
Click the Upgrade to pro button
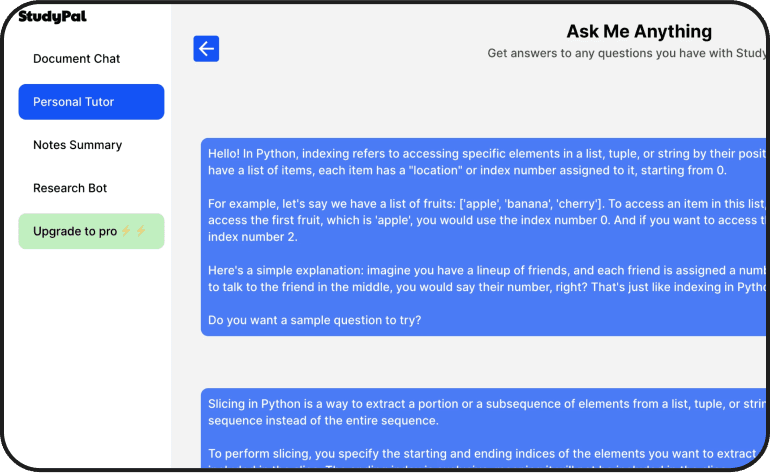pos(91,231)
